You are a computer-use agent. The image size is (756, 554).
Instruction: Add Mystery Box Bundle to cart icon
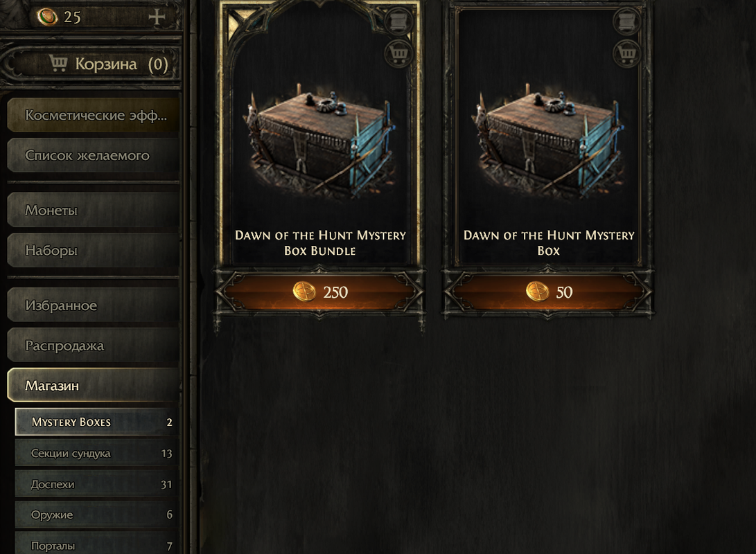tap(398, 52)
